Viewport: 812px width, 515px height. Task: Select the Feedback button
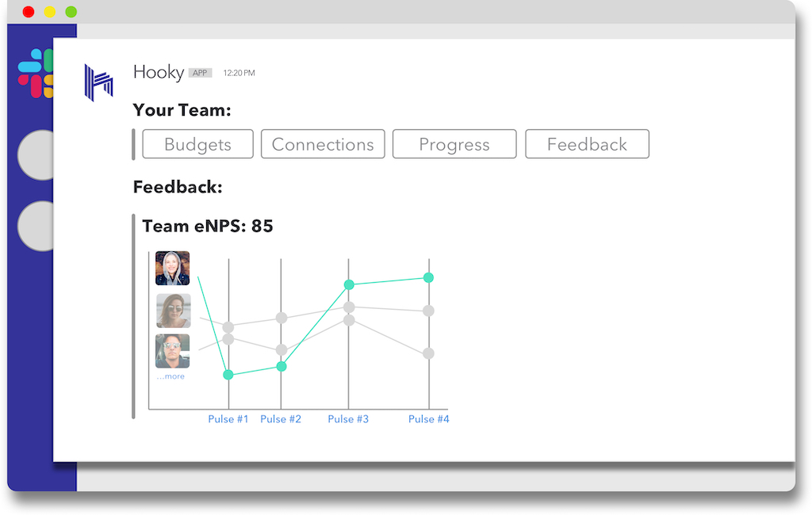coord(587,144)
